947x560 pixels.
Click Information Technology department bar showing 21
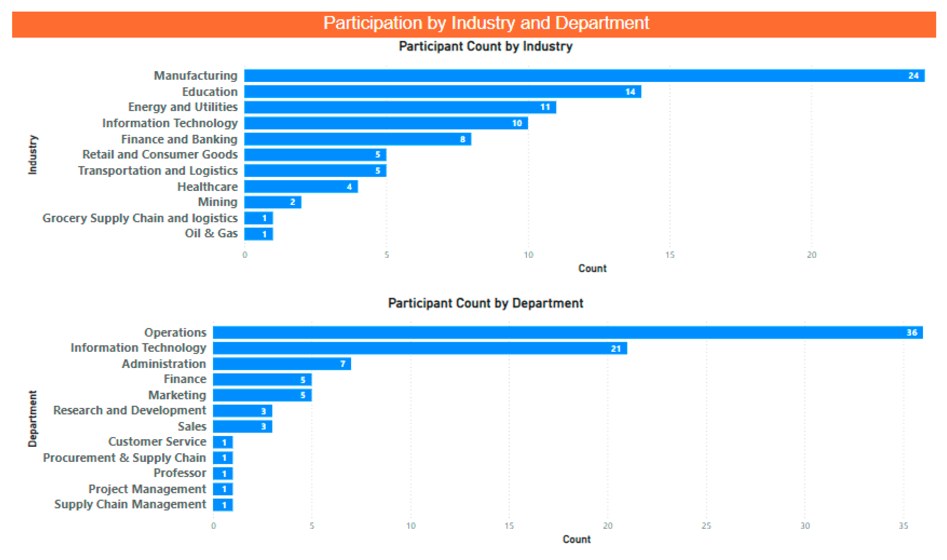click(x=420, y=348)
